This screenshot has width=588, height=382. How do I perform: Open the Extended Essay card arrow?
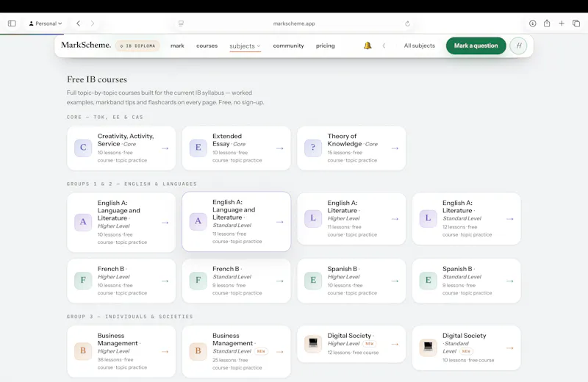click(280, 148)
